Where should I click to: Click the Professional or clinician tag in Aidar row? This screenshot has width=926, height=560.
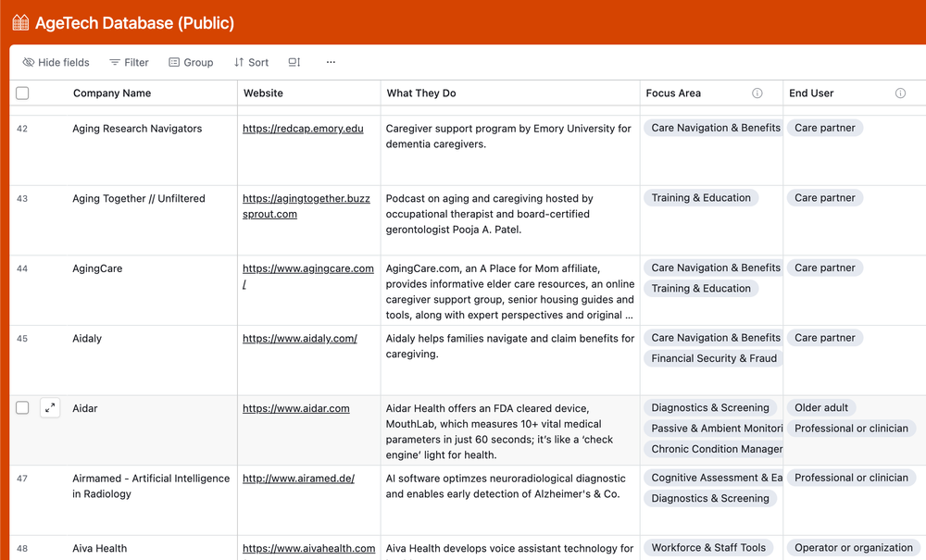(851, 429)
